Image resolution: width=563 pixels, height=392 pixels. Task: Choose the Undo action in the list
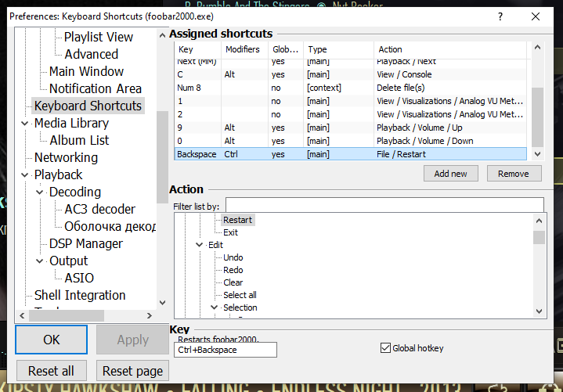(x=233, y=257)
